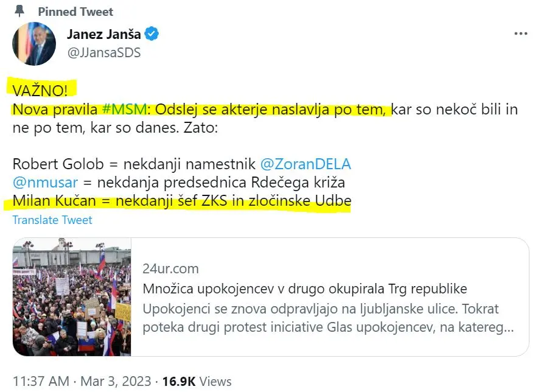The height and width of the screenshot is (392, 538).
Task: Click the article description starting Upokojenci se znova
Action: (328, 318)
